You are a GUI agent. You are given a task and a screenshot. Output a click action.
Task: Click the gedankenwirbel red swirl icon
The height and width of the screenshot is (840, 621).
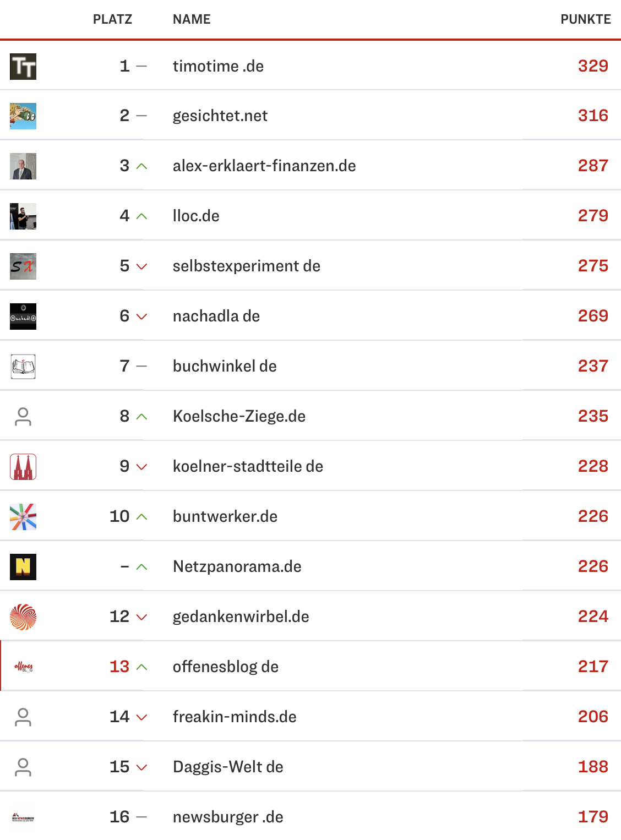23,617
